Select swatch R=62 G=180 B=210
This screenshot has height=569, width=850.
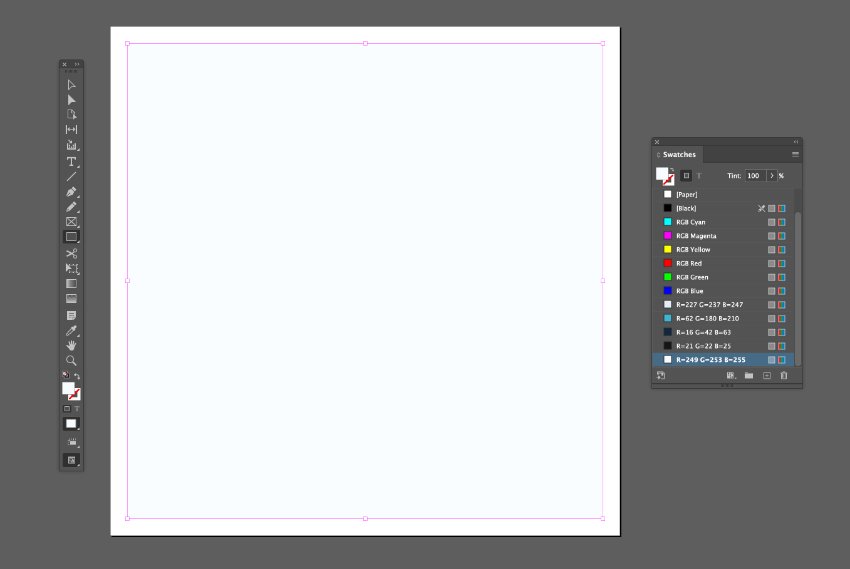pyautogui.click(x=724, y=319)
